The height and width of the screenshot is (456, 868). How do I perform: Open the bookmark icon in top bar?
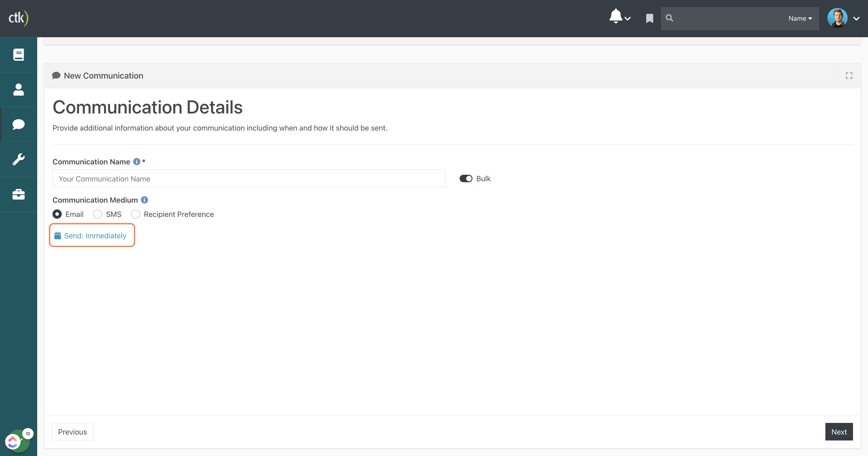click(x=649, y=18)
